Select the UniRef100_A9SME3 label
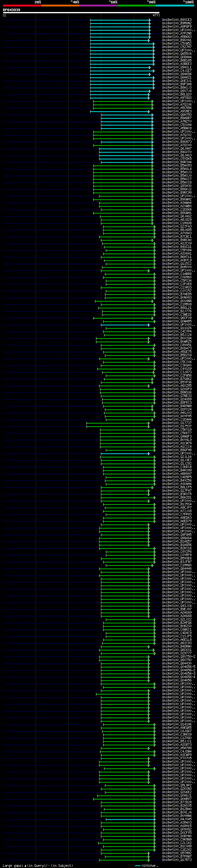The width and height of the screenshot is (197, 868). coord(177,111)
